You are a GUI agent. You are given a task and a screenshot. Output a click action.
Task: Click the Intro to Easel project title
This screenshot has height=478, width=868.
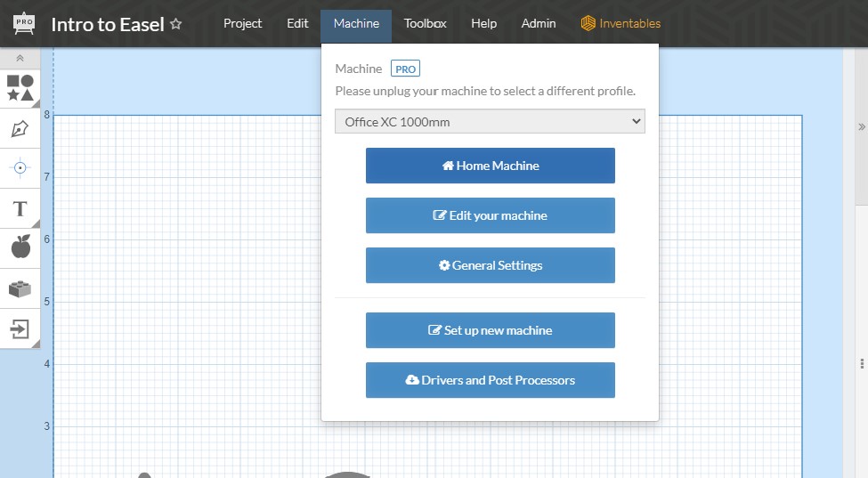(108, 24)
